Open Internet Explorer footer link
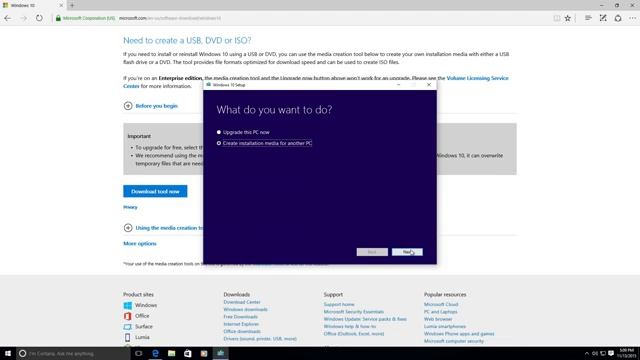Image resolution: width=640 pixels, height=360 pixels. (241, 324)
